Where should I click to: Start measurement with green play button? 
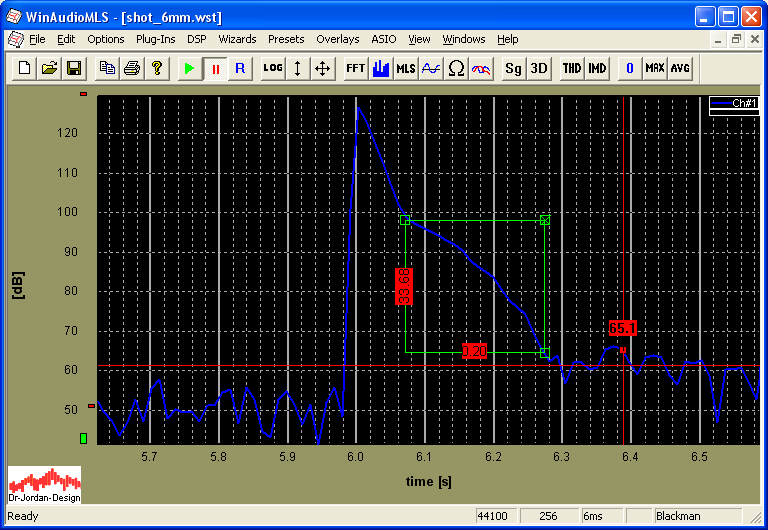click(189, 68)
